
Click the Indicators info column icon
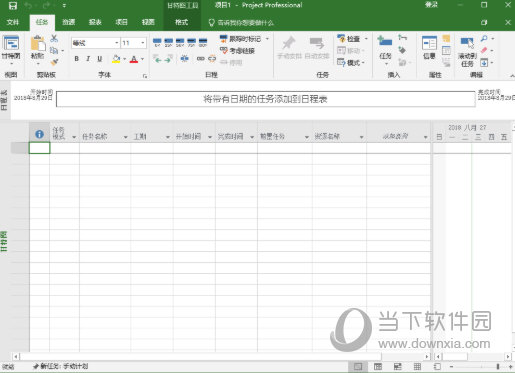pyautogui.click(x=39, y=134)
